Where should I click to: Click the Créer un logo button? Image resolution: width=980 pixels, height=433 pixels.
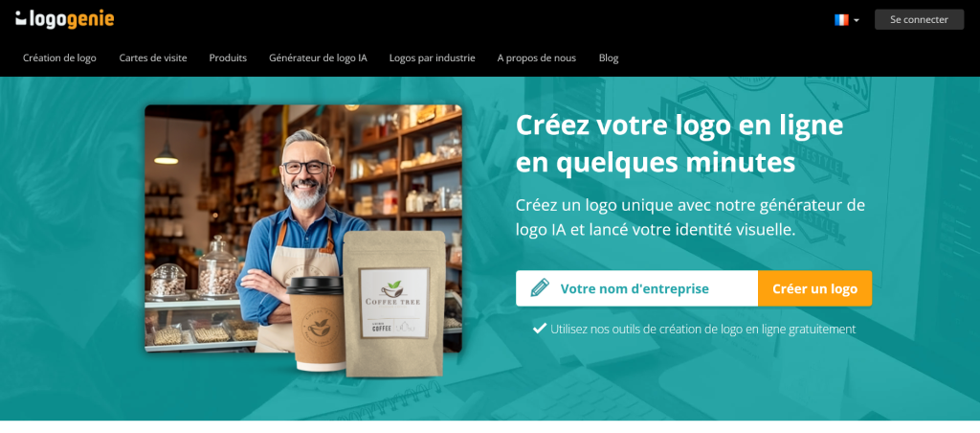815,288
